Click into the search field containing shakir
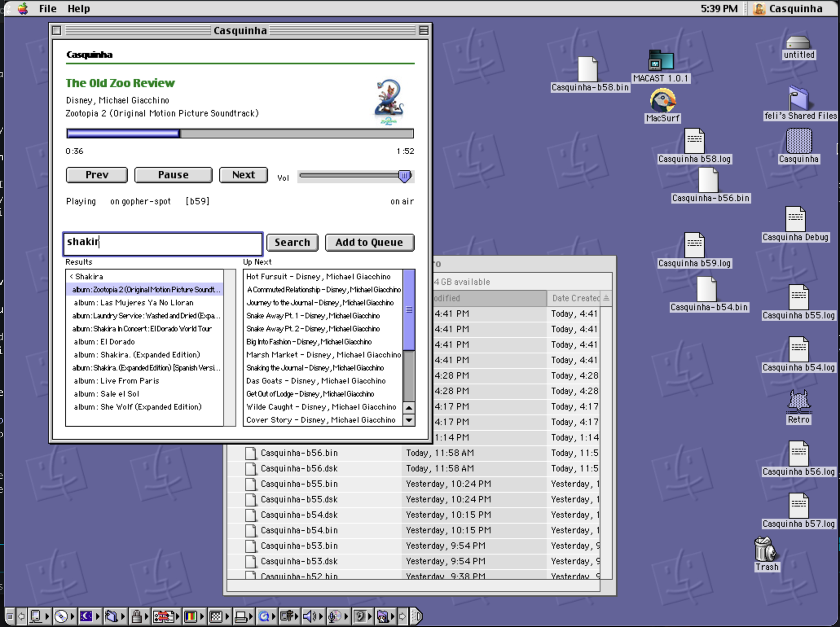 [x=163, y=243]
